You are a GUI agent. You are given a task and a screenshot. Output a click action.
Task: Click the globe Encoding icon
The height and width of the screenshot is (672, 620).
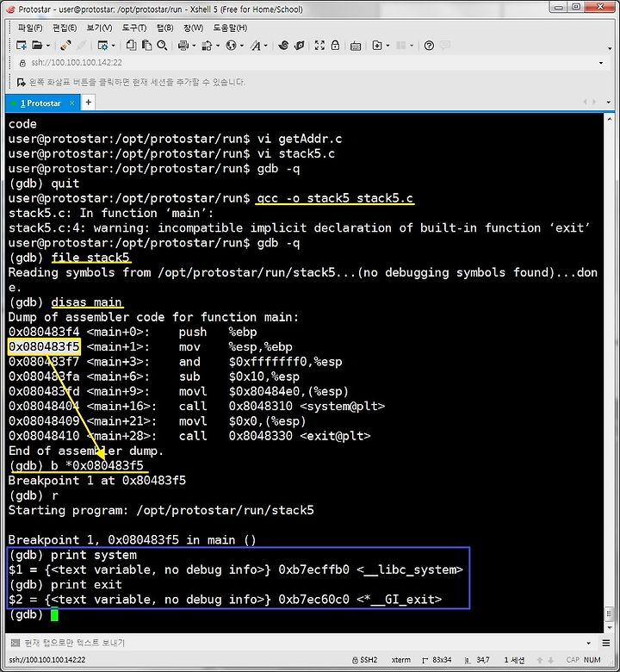232,45
